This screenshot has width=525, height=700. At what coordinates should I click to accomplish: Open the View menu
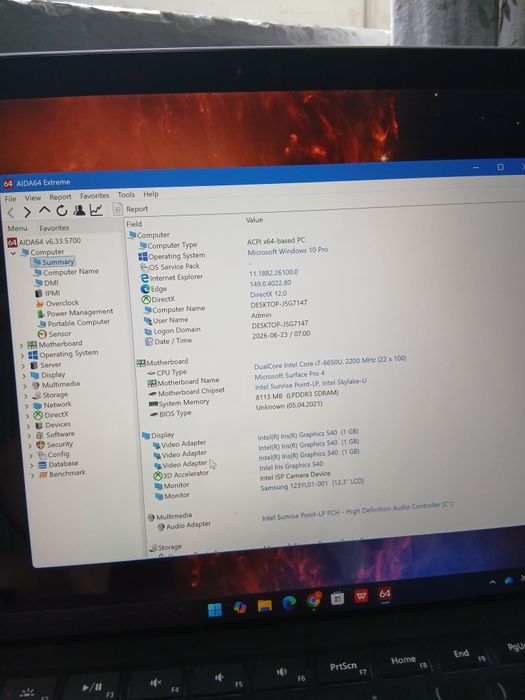[x=33, y=197]
